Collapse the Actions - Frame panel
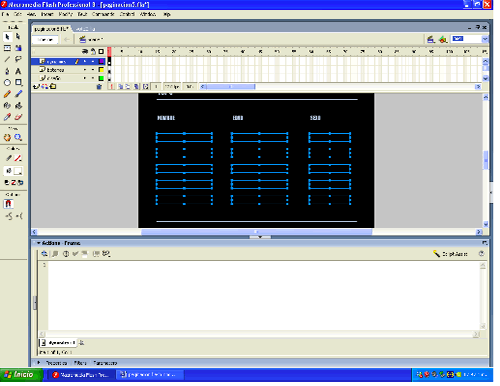 pyautogui.click(x=39, y=243)
